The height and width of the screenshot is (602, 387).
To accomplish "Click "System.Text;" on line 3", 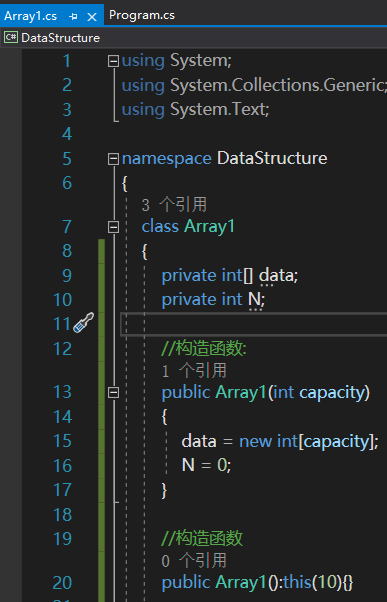I will click(220, 110).
